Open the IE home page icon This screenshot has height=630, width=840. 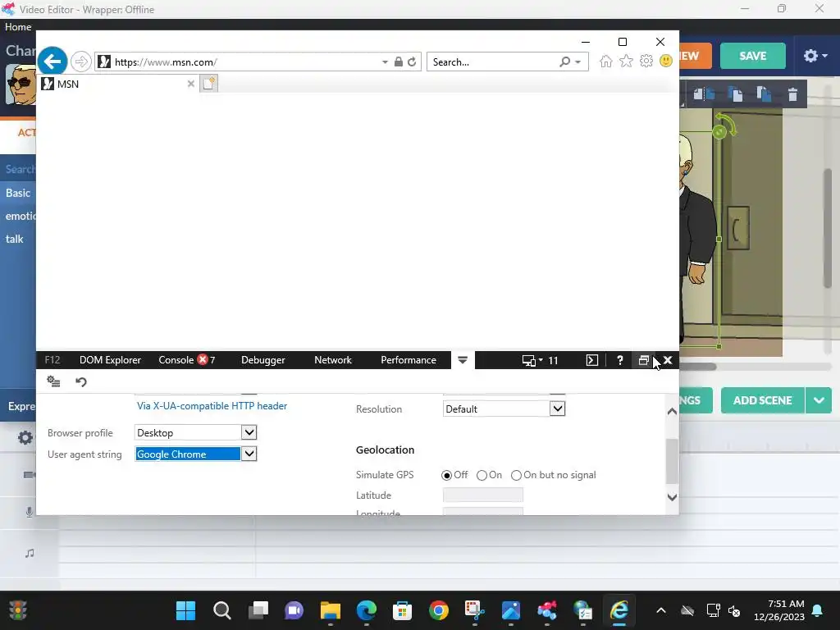(x=606, y=61)
